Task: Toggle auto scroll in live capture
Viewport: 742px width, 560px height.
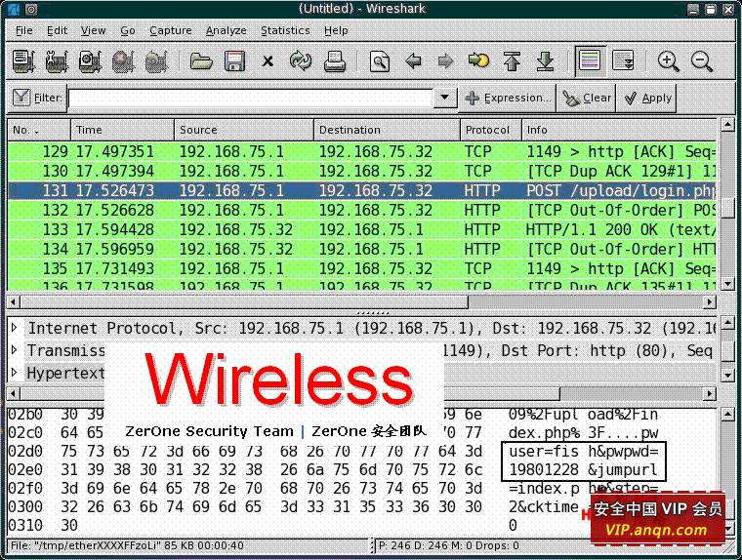Action: point(623,61)
